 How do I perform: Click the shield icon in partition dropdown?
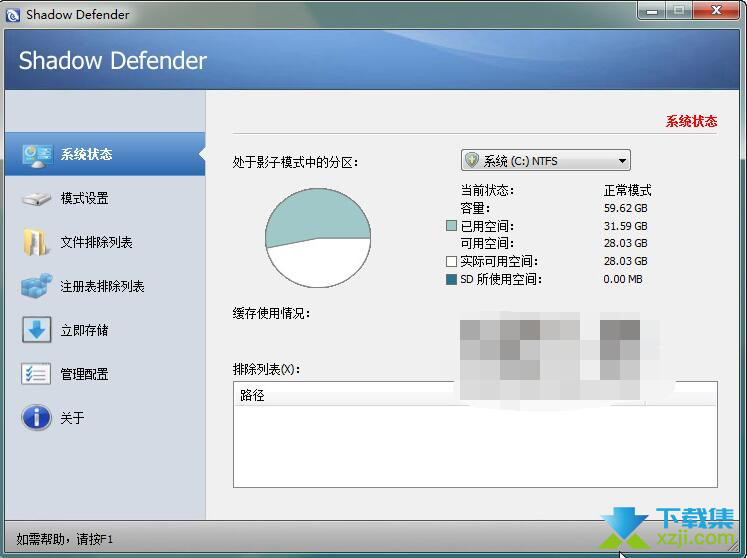tap(472, 160)
